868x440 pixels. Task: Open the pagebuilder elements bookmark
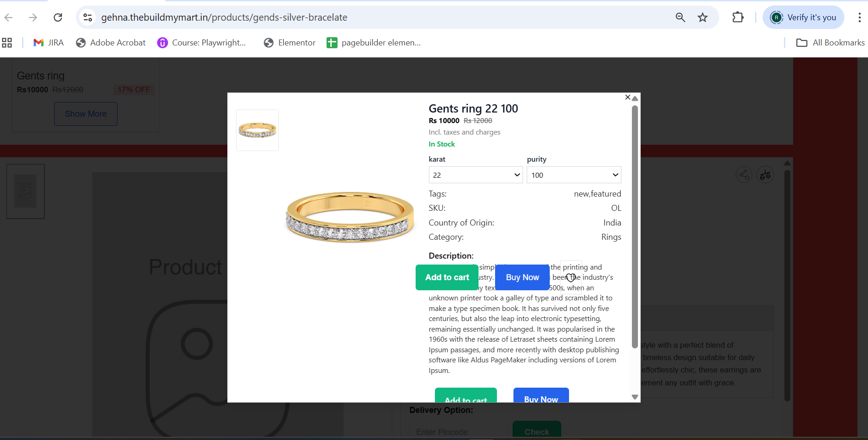[x=374, y=43]
